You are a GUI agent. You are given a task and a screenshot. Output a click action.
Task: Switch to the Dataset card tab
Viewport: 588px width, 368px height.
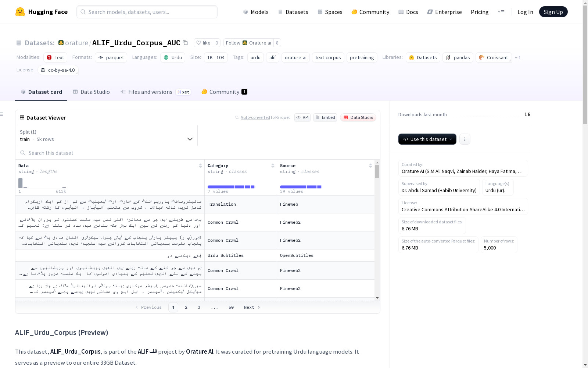point(41,92)
